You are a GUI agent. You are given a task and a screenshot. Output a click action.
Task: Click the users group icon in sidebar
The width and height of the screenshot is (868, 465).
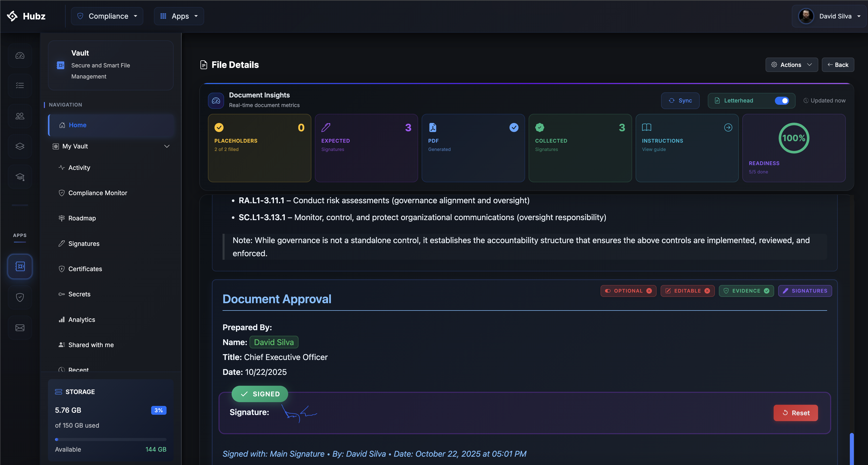pos(20,116)
